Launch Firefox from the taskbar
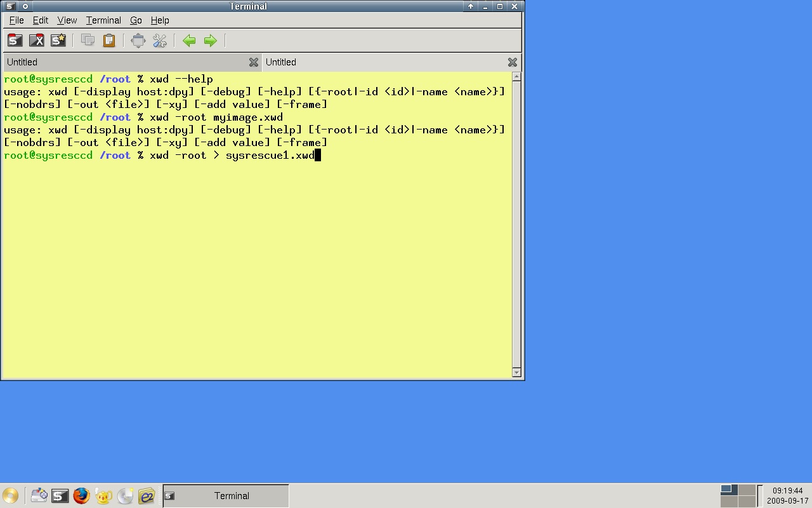Viewport: 812px width, 508px height. click(x=81, y=495)
